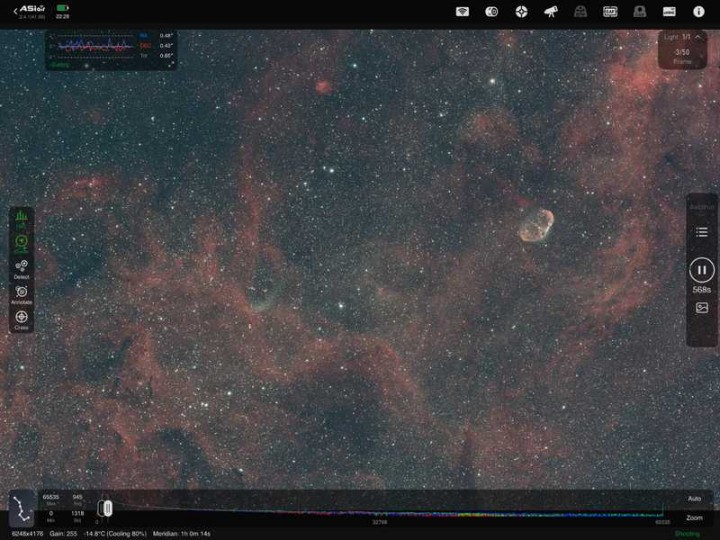Open the guiding graph thumbnail
The width and height of the screenshot is (720, 540).
110,48
